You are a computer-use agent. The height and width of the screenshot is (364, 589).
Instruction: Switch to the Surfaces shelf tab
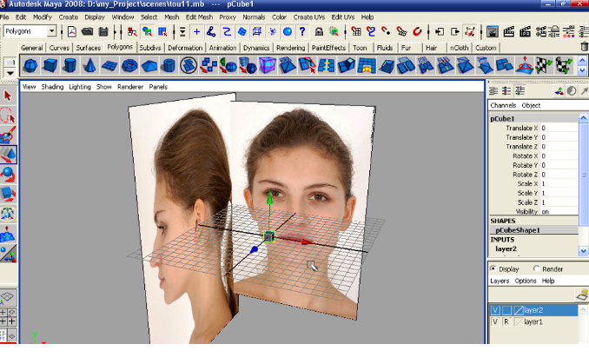pos(89,48)
